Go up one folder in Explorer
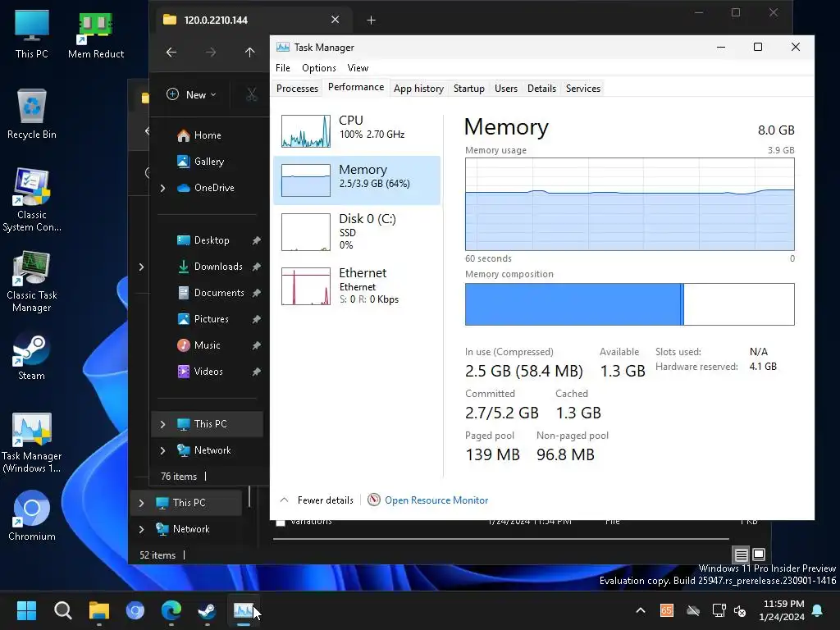 249,52
